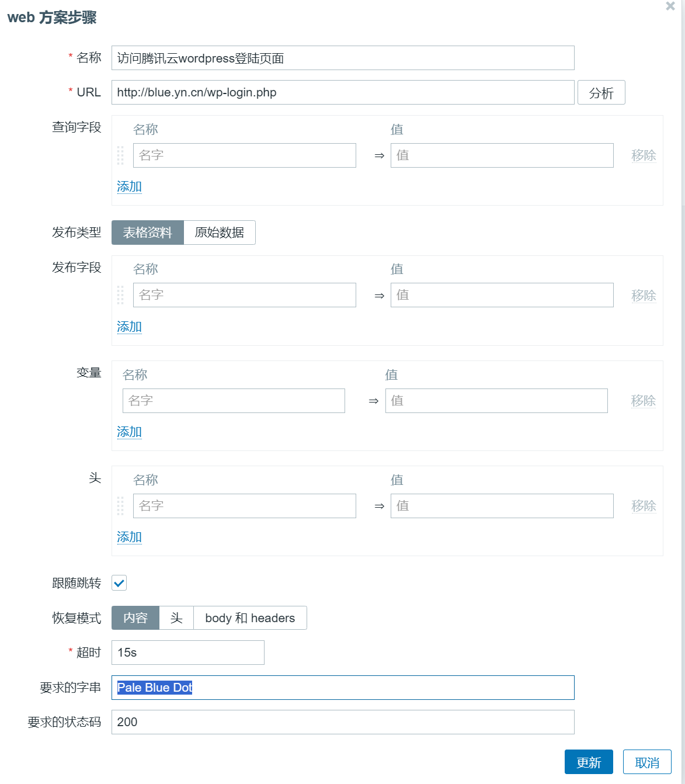Click 头 header name input
The width and height of the screenshot is (685, 784).
tap(244, 506)
